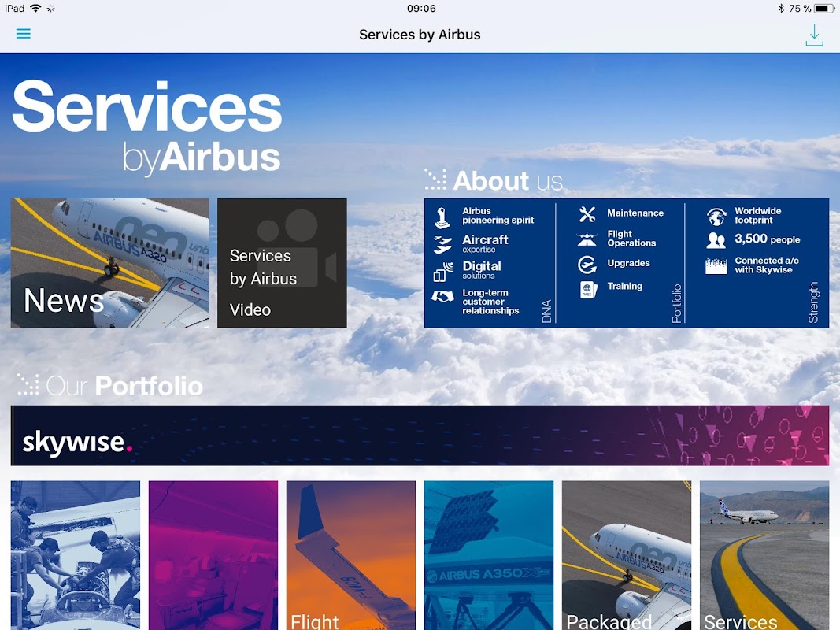The image size is (840, 630).
Task: Click the Our Portfolio heading
Action: [124, 386]
